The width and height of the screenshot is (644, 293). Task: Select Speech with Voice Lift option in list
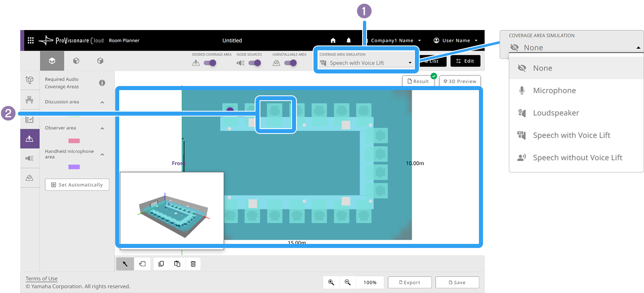(576, 135)
